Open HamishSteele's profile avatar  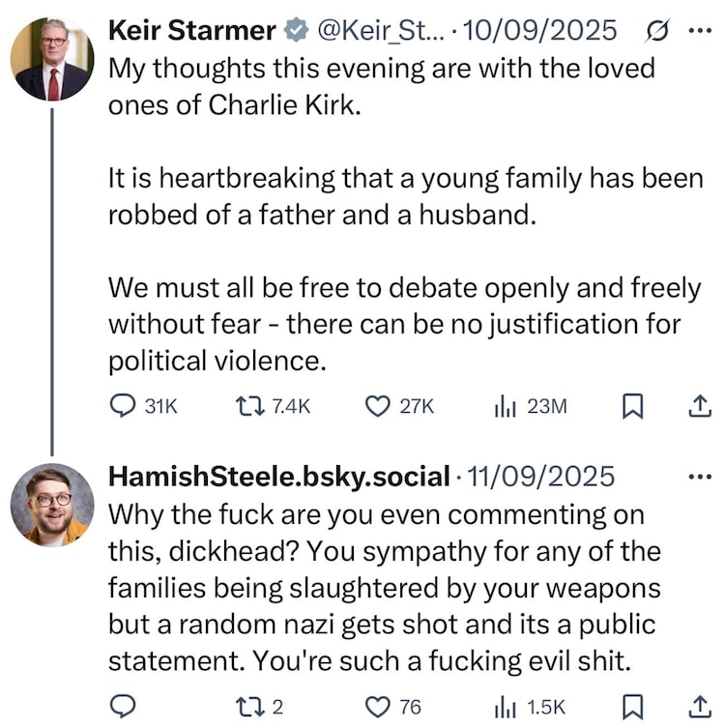52,506
